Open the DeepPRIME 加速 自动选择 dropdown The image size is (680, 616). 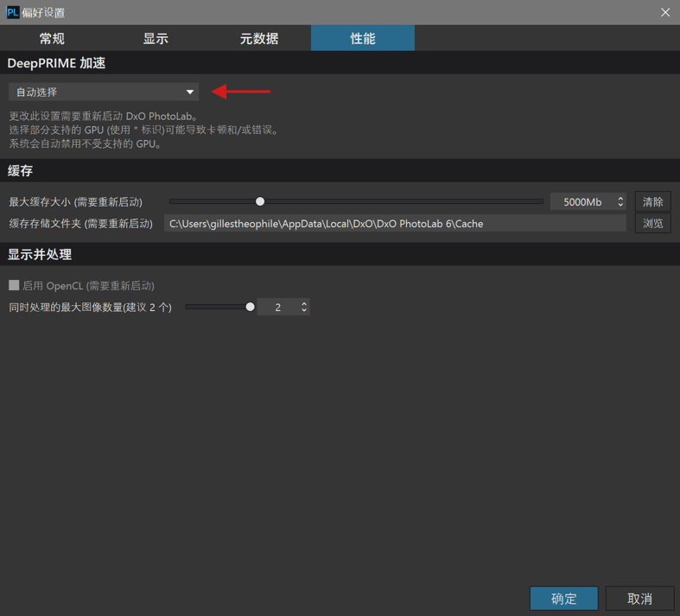click(104, 92)
